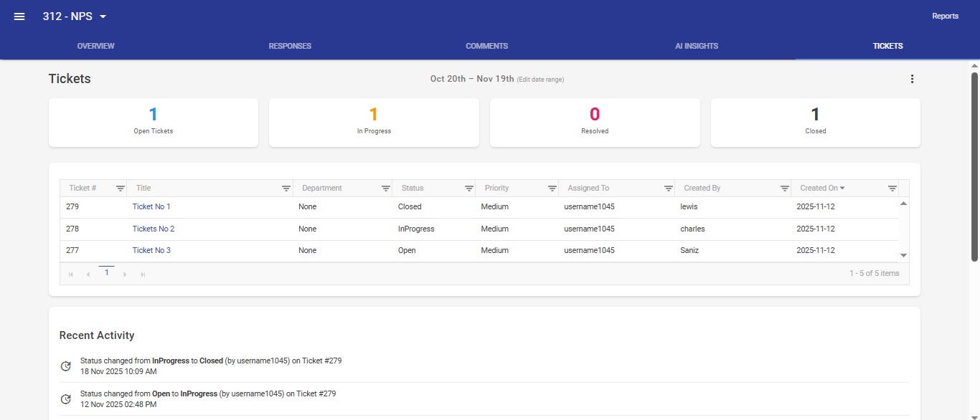Screen dimensions: 980x420
Task: Open the Priority column filter icon
Action: tap(552, 188)
